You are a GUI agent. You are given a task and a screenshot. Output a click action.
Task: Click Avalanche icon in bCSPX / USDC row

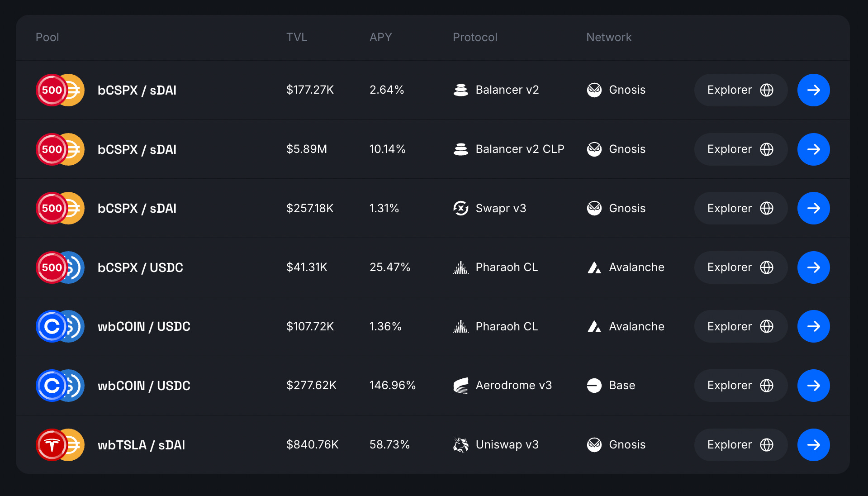coord(594,267)
